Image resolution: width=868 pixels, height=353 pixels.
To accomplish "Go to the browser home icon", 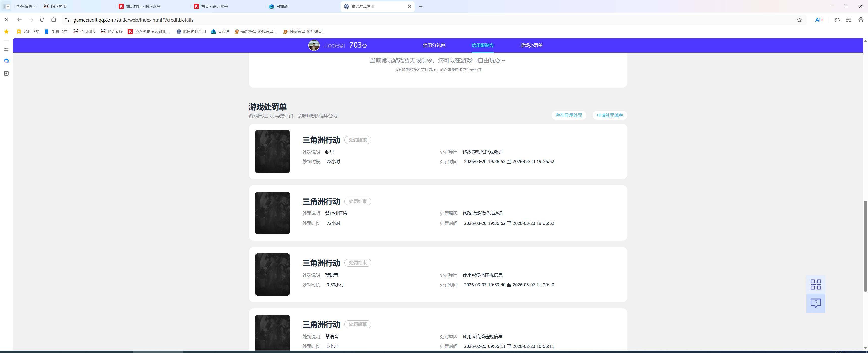I will (x=53, y=20).
